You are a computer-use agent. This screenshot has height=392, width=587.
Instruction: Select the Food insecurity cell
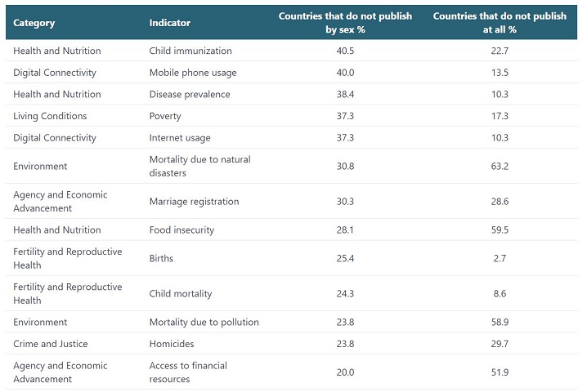tap(181, 230)
